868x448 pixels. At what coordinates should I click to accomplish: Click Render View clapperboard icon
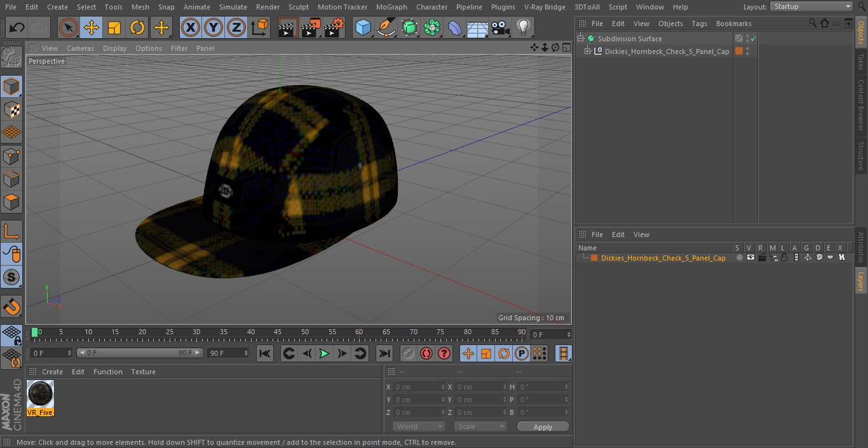click(288, 28)
